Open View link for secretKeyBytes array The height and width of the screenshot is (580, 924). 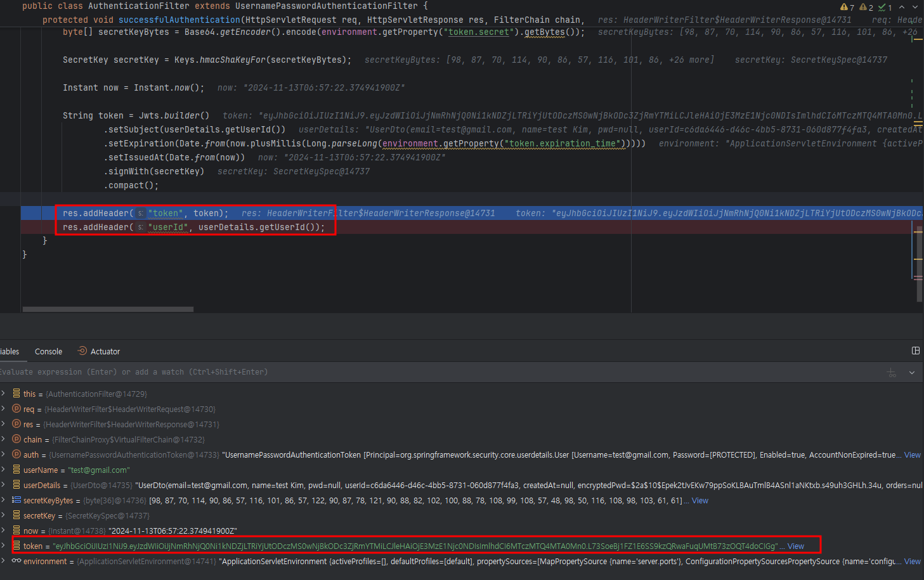(x=700, y=501)
